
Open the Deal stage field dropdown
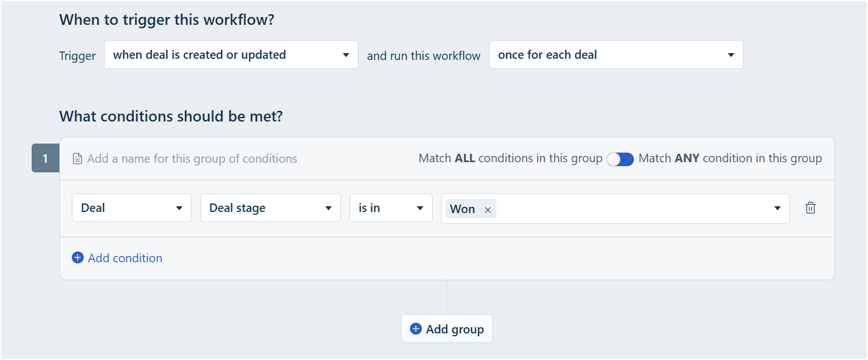click(270, 208)
